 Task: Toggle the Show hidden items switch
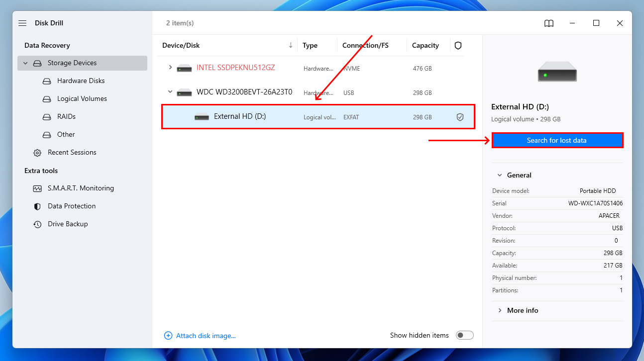coord(465,336)
